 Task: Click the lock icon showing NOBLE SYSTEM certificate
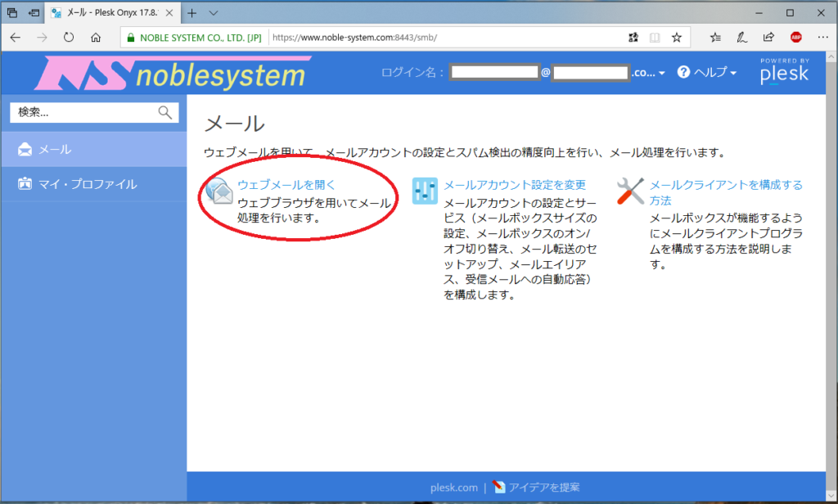pyautogui.click(x=132, y=37)
